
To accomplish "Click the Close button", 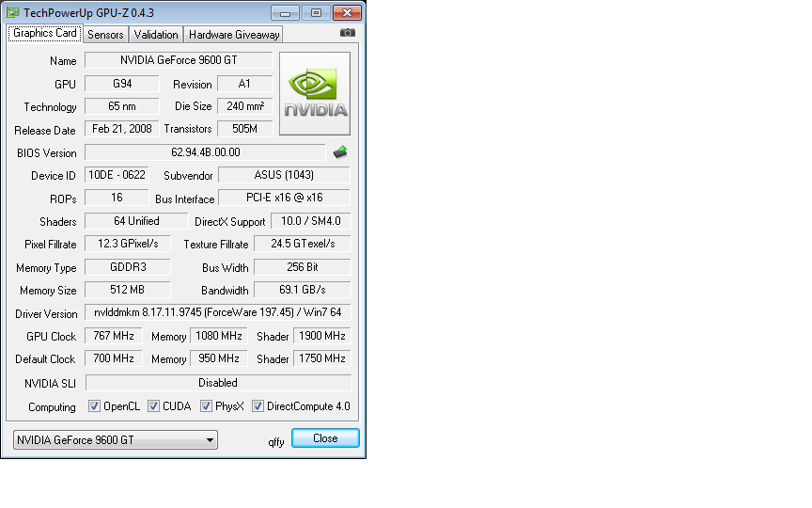I will point(325,438).
